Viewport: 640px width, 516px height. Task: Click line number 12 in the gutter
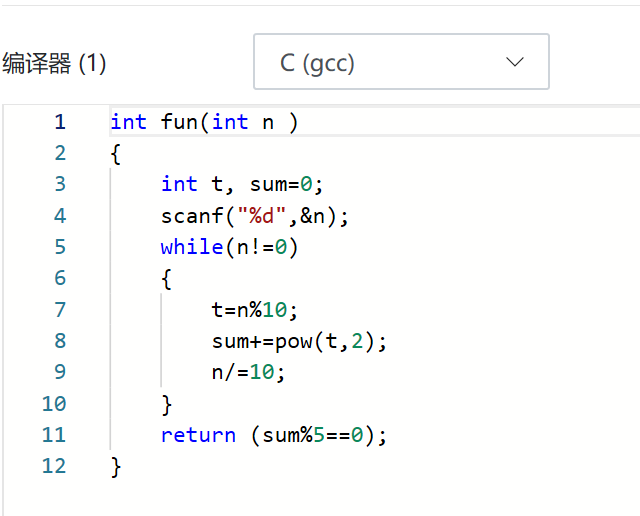tap(53, 466)
